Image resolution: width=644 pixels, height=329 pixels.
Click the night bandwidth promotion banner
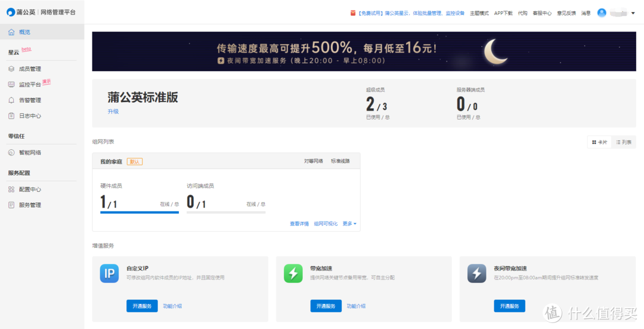[x=364, y=51]
